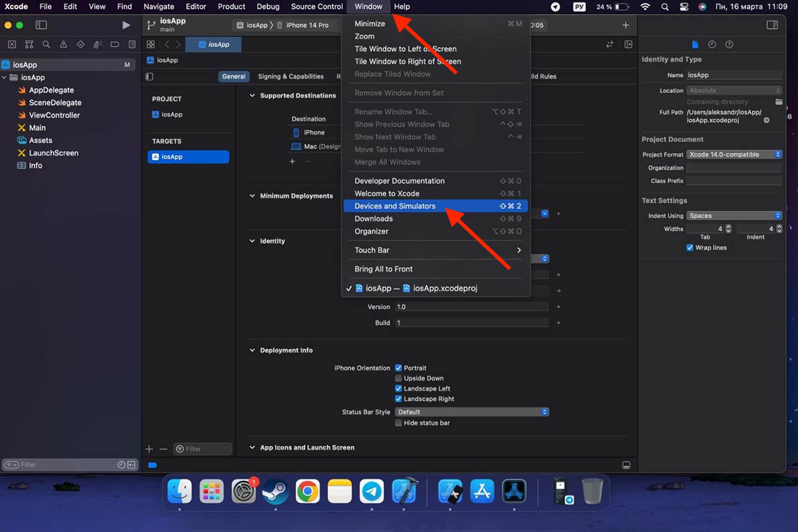Viewport: 798px width, 532px height.
Task: Toggle the Inspectors panel icon
Action: pos(772,25)
